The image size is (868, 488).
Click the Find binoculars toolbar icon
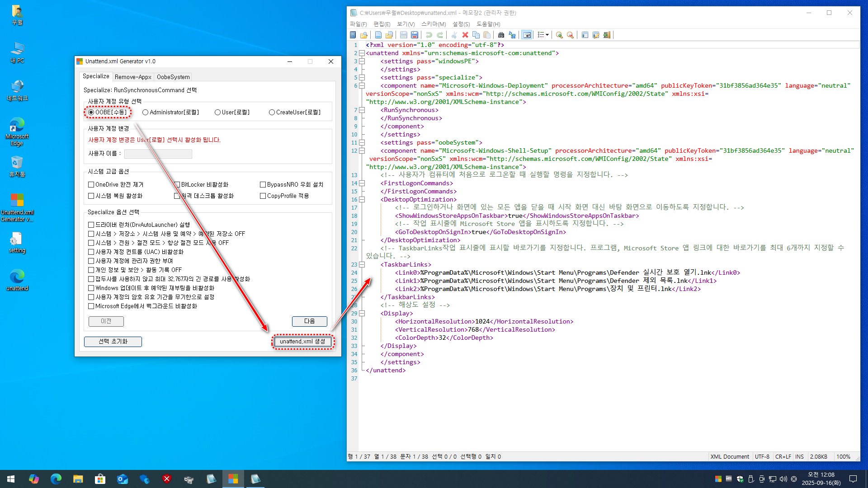tap(501, 35)
